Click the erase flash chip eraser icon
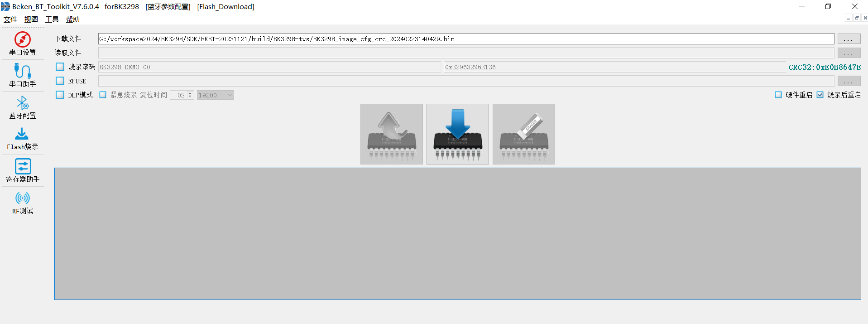This screenshot has height=324, width=868. (523, 134)
